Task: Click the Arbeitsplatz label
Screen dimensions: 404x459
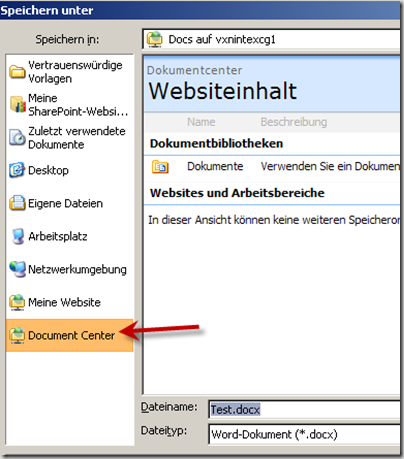Action: pyautogui.click(x=58, y=236)
